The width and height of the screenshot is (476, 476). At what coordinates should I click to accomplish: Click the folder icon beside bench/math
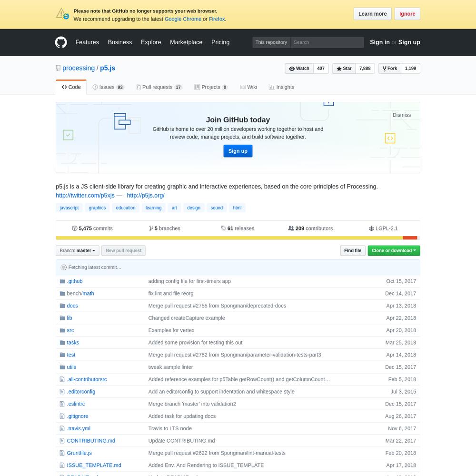[x=62, y=293]
